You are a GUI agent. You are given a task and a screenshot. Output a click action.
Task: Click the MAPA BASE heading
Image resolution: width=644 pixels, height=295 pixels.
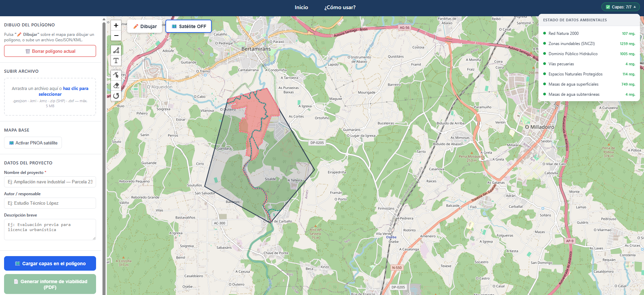click(17, 130)
